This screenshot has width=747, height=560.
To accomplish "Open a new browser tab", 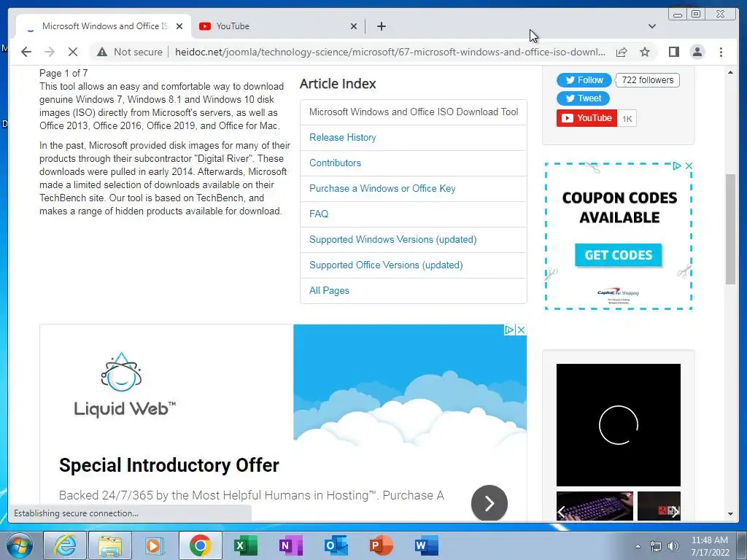I will [x=381, y=26].
